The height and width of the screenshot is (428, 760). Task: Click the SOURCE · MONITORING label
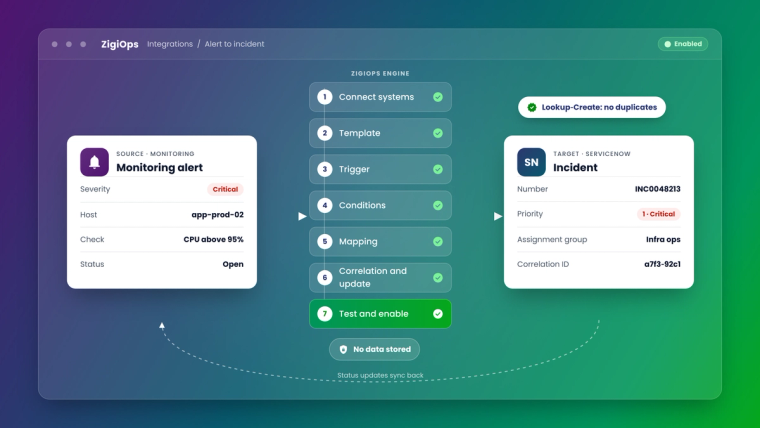coord(155,154)
